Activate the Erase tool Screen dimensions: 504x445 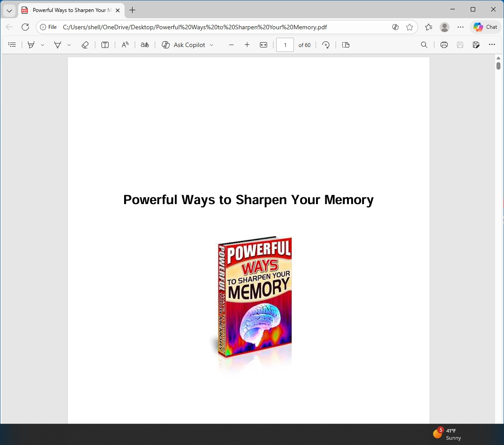(85, 45)
